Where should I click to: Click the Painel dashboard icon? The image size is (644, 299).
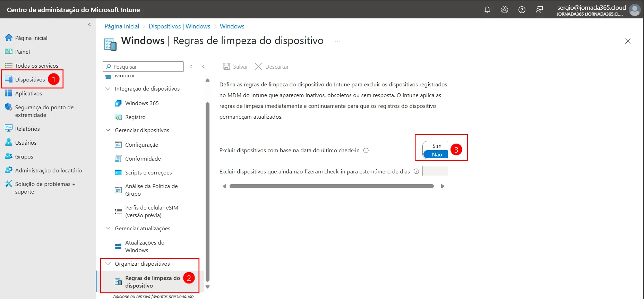9,51
